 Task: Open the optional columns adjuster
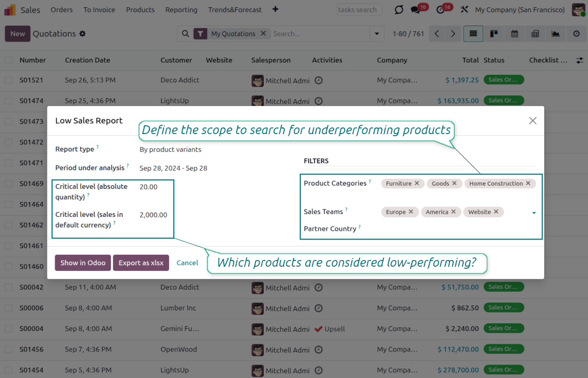tap(580, 60)
